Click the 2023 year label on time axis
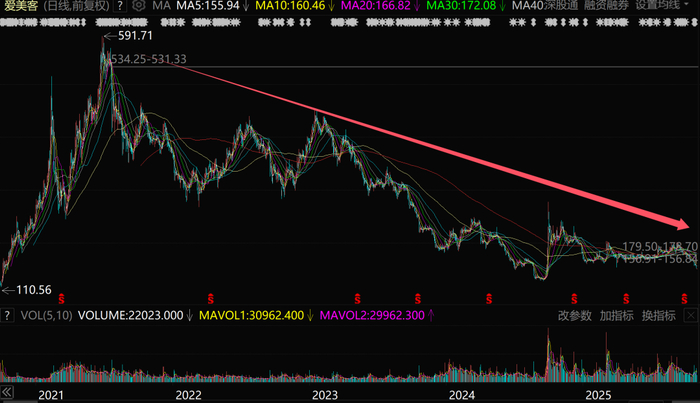 [325, 395]
